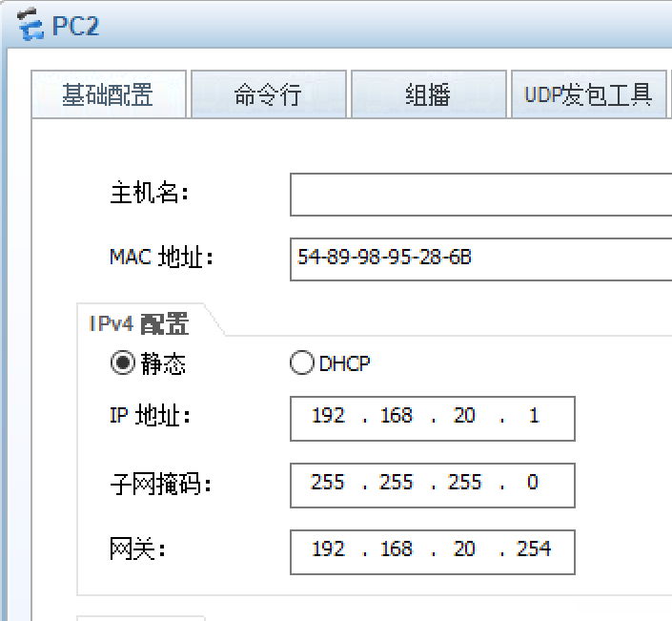The height and width of the screenshot is (621, 672).
Task: Click the PC2 window title icon
Action: coord(30,25)
